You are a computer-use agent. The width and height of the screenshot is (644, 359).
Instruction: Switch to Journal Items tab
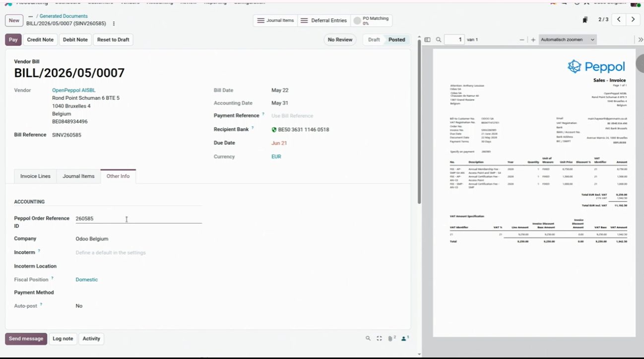point(78,176)
